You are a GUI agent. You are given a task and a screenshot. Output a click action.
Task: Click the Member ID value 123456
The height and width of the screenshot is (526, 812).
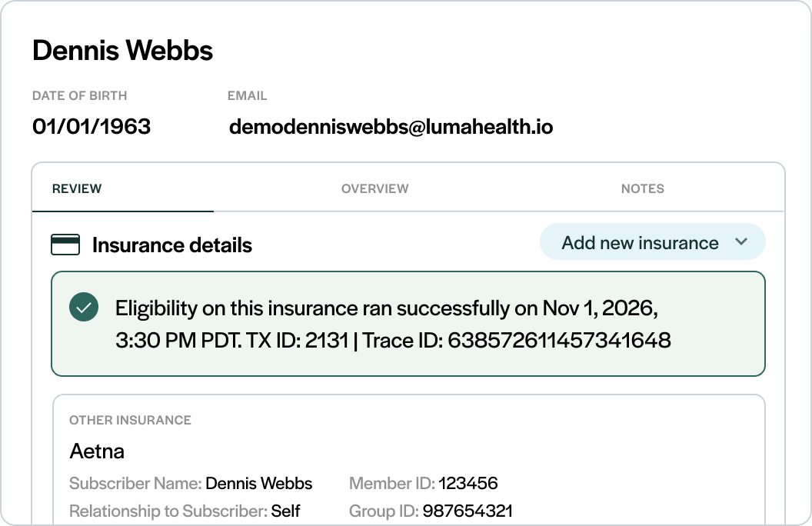pos(468,483)
